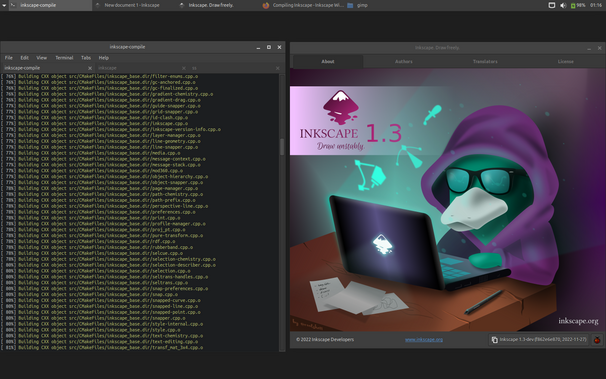This screenshot has height=379, width=606.
Task: Open the Firefox Compiling Inkscape taskbar entry
Action: [x=303, y=5]
